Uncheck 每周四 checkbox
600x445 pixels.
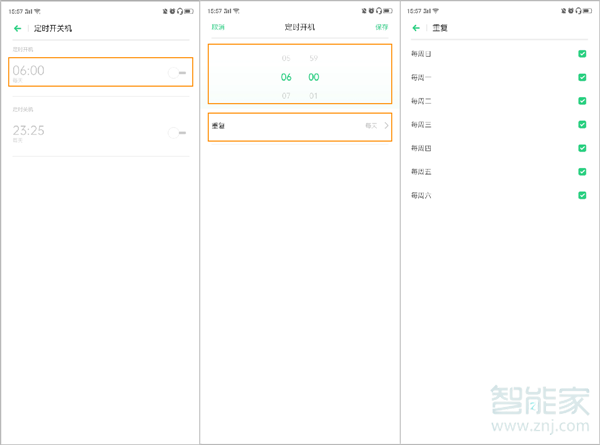(582, 148)
